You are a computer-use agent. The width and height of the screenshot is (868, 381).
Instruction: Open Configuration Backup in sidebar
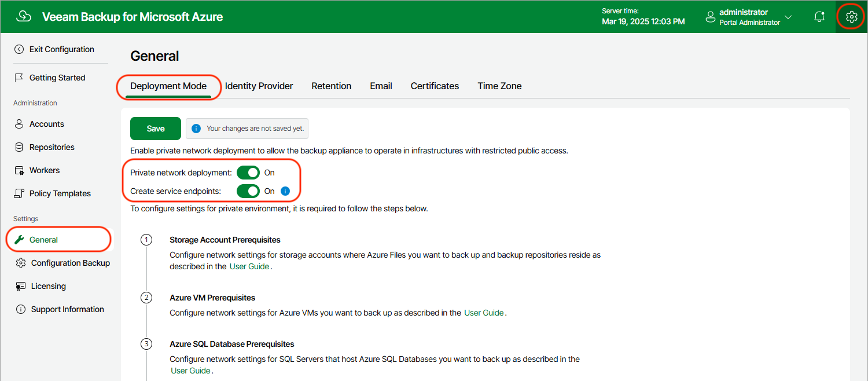[71, 263]
